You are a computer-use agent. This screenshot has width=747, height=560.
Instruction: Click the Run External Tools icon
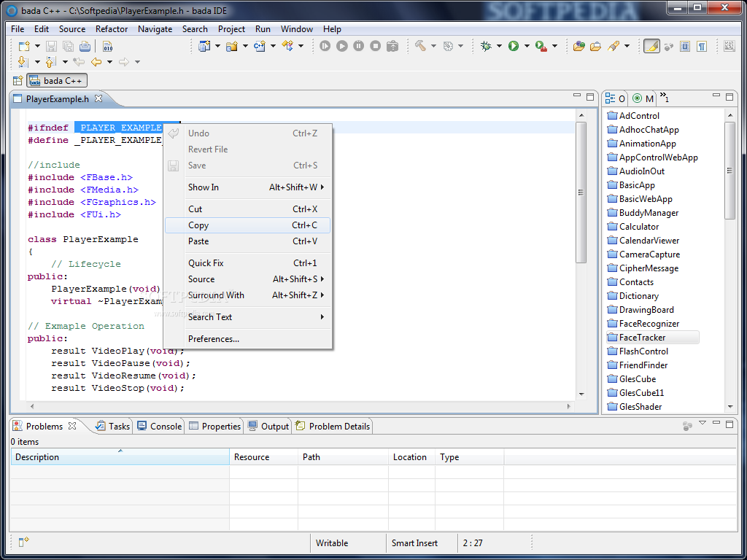[x=541, y=46]
